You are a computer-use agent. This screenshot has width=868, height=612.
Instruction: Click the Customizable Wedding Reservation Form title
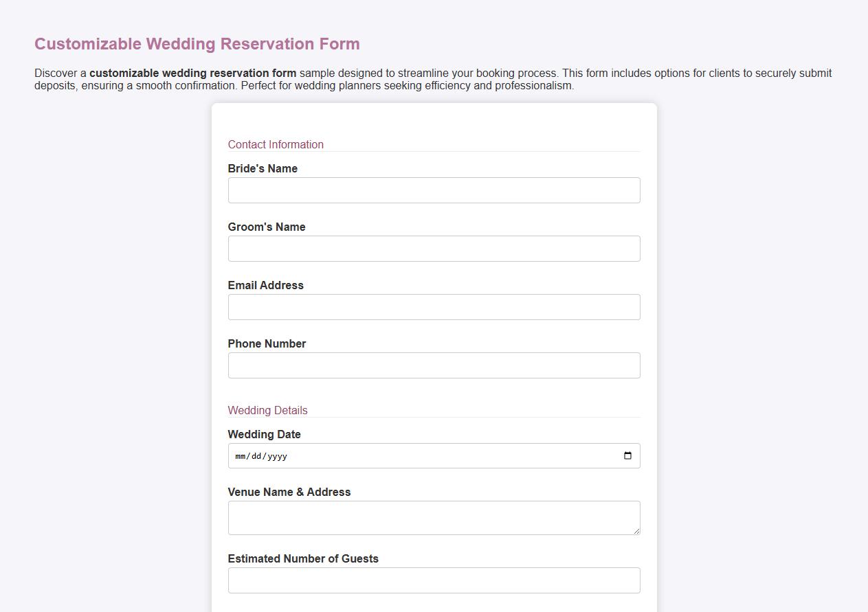(197, 43)
